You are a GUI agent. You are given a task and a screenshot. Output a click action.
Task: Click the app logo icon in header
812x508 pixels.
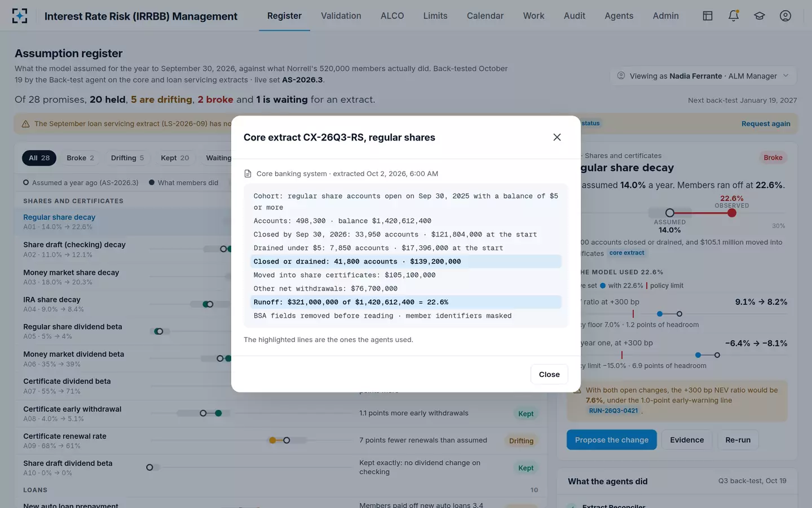coord(20,16)
